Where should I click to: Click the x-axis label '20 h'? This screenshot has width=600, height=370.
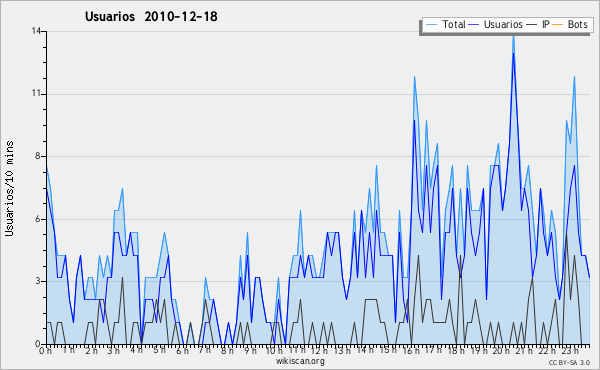pos(502,351)
